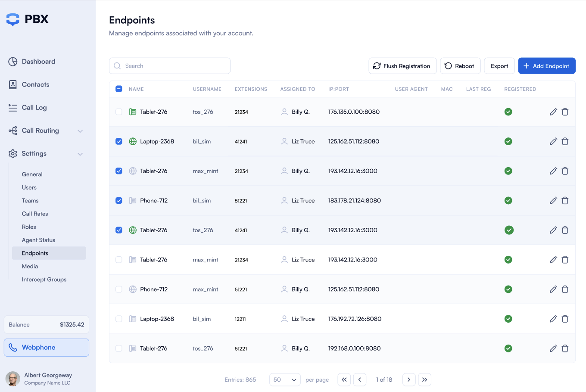The image size is (586, 392).
Task: Open Agent Status under Settings
Action: tap(38, 240)
